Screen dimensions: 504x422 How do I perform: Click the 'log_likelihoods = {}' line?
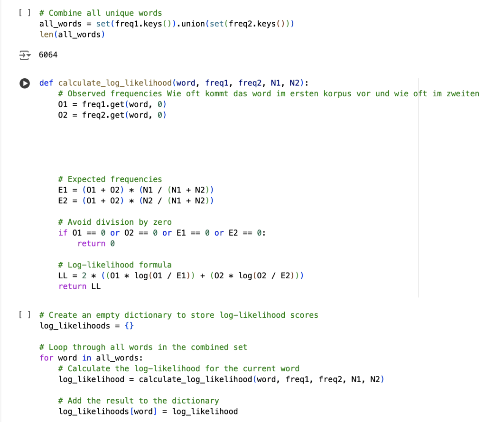[86, 326]
